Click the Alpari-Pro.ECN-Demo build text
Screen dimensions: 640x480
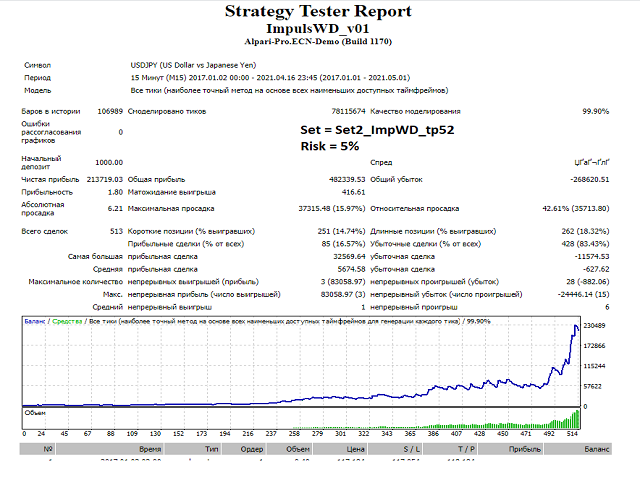pyautogui.click(x=316, y=43)
